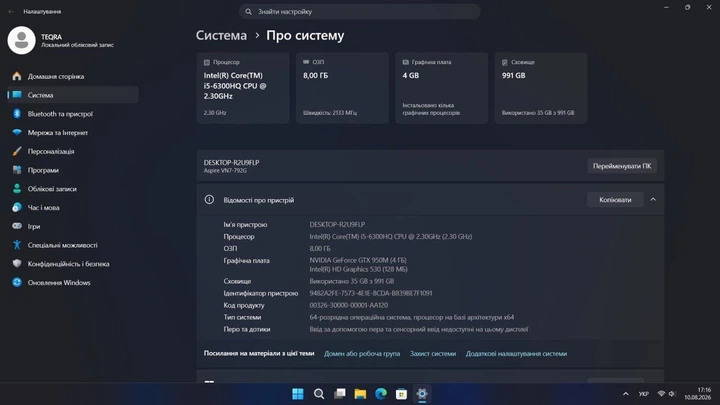
Task: Open Bluetooth та пристрої settings
Action: (x=73, y=114)
